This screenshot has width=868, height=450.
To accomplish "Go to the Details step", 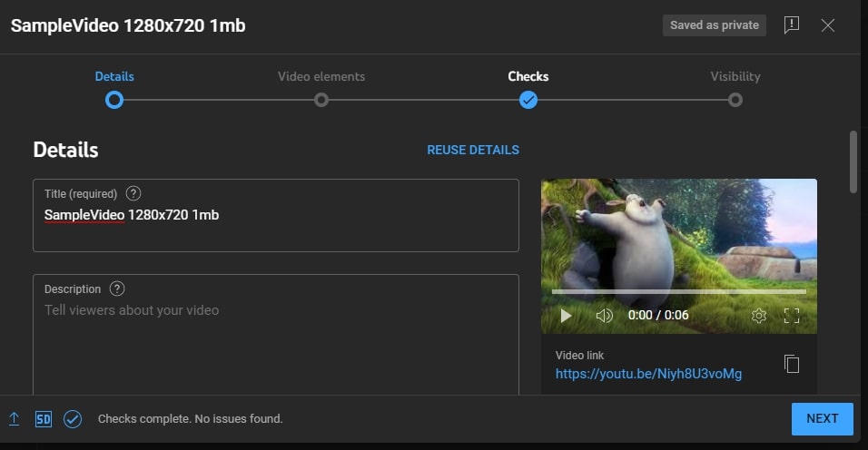I will pyautogui.click(x=114, y=76).
